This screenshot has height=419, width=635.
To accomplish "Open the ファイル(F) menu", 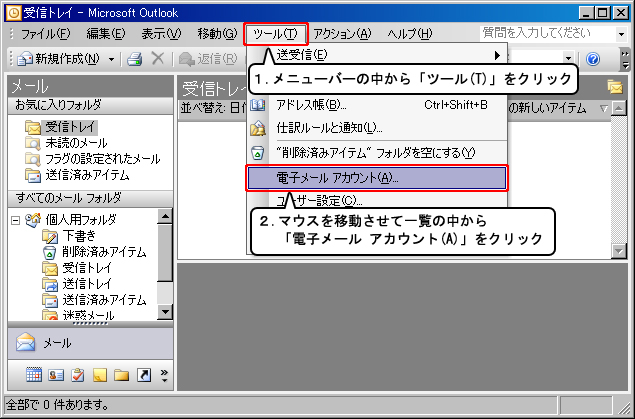I will 45,34.
